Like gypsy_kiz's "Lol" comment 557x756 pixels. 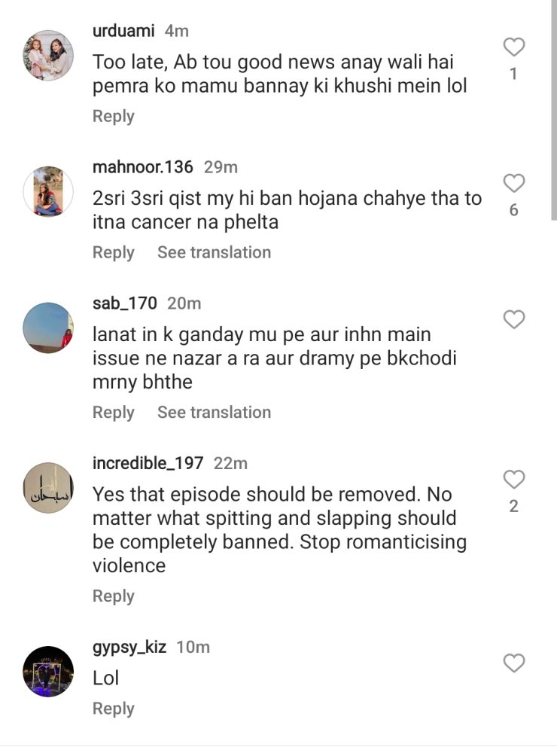point(513,663)
